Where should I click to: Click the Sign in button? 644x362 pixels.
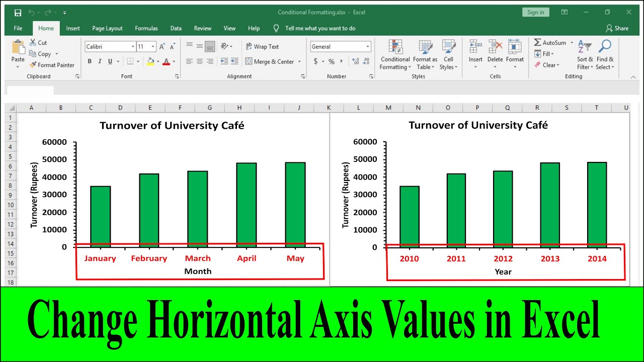535,13
